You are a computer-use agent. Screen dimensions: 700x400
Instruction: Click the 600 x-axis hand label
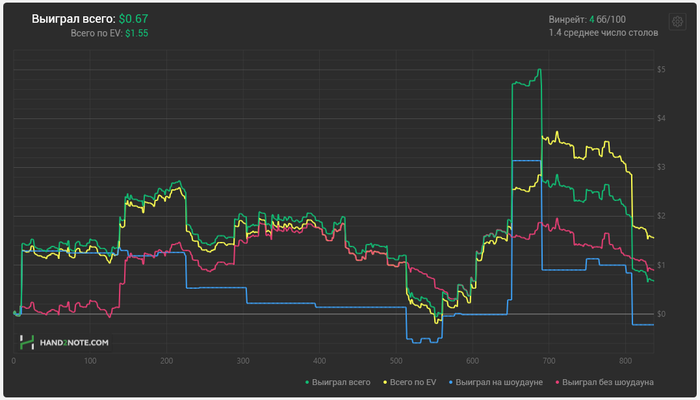click(x=472, y=361)
